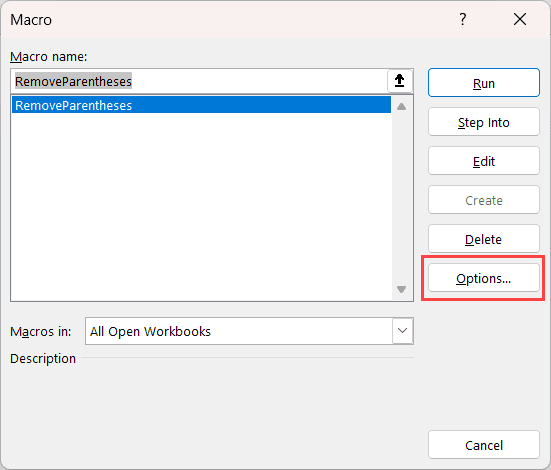Click the macro list scrollbar track
Screen dimensions: 551x470
[401, 198]
